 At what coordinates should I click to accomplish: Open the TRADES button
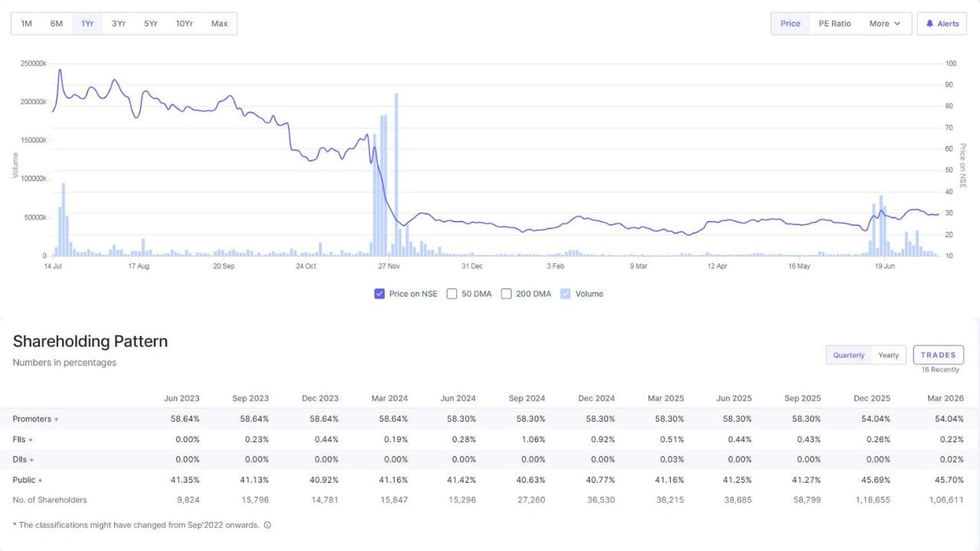pos(939,355)
